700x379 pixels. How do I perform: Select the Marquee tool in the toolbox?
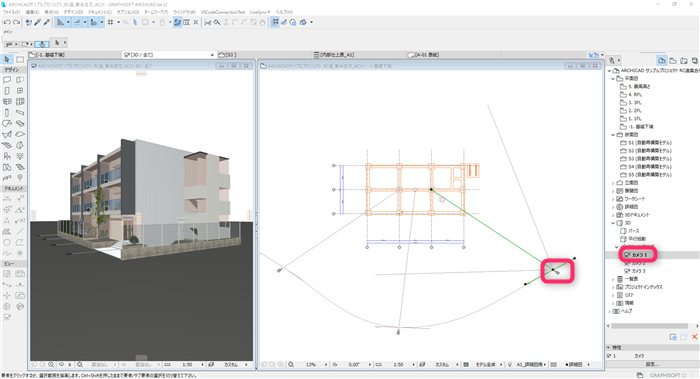click(20, 59)
